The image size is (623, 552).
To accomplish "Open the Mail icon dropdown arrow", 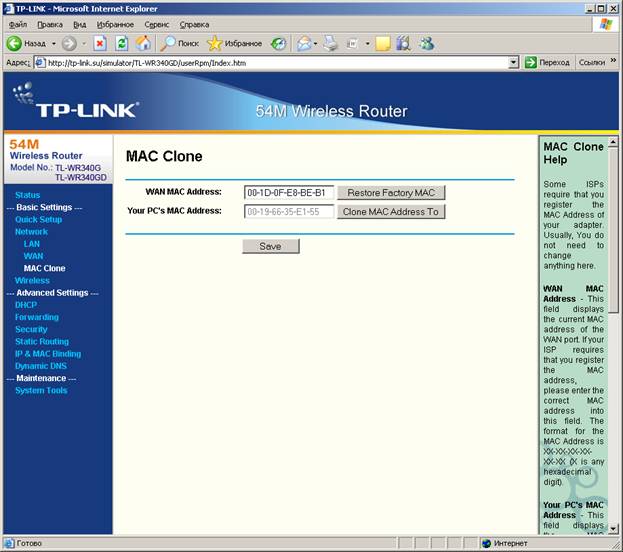I will click(x=315, y=43).
